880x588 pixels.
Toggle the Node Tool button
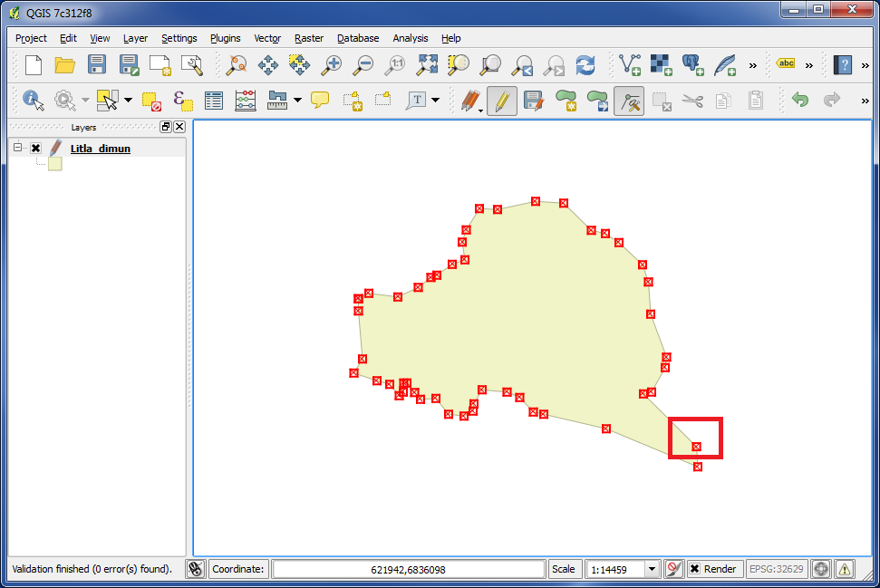pos(629,101)
